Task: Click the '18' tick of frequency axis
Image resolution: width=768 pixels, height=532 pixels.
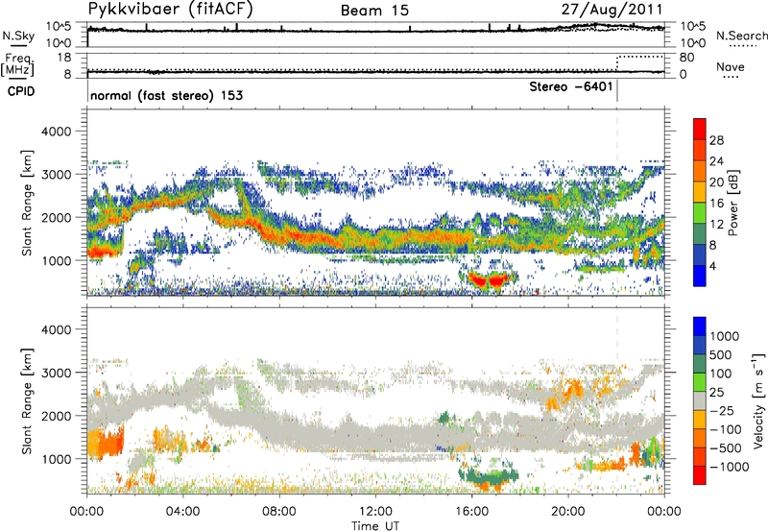Action: tap(63, 58)
